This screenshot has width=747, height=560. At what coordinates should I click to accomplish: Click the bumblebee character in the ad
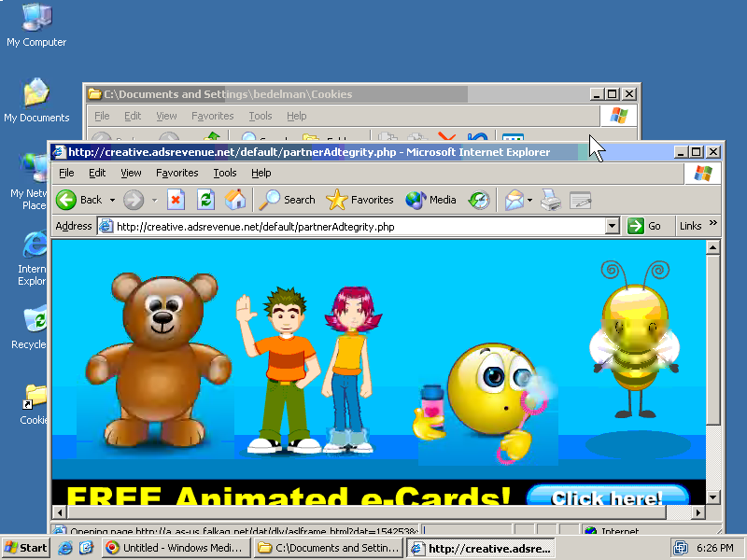point(635,339)
